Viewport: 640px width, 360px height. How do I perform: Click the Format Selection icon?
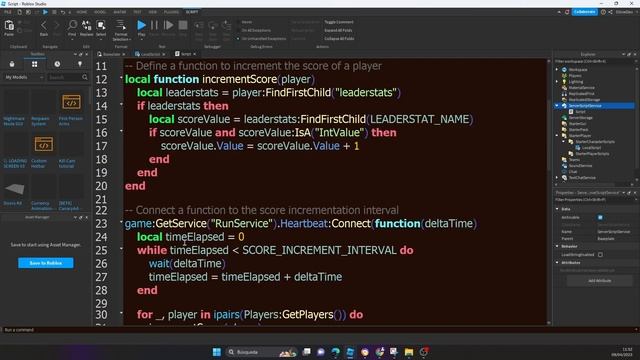pyautogui.click(x=121, y=25)
